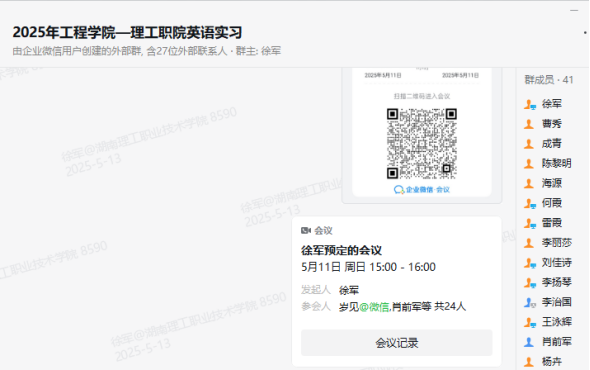Click avatar icon next to 王泳辉
Viewport: 590px width, 370px height.
pyautogui.click(x=530, y=323)
